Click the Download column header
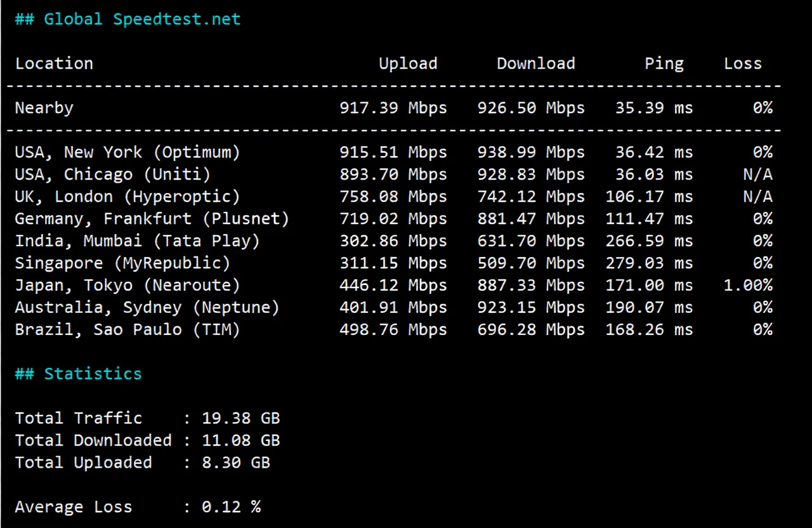The image size is (812, 528). (535, 63)
